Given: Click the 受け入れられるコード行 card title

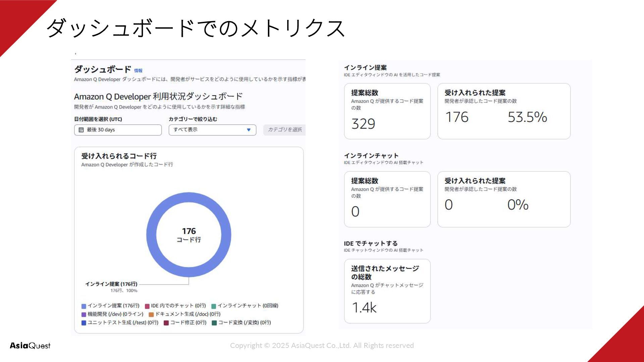Looking at the screenshot, I should [x=119, y=156].
